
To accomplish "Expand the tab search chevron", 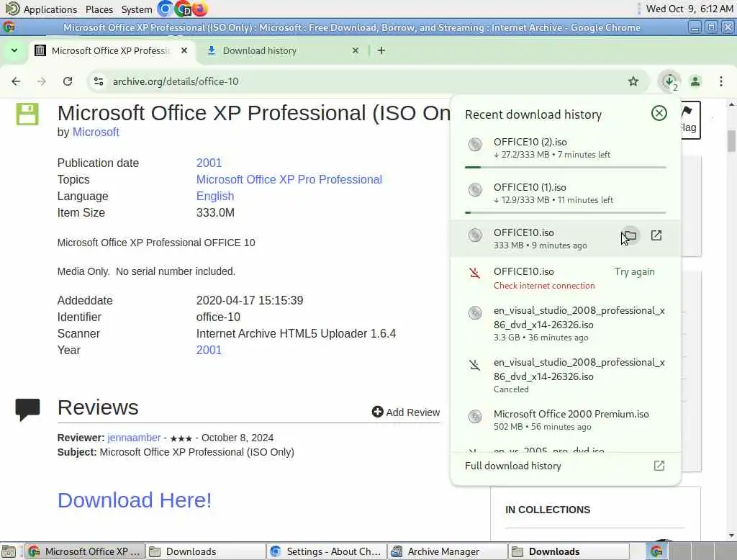I will pyautogui.click(x=14, y=50).
